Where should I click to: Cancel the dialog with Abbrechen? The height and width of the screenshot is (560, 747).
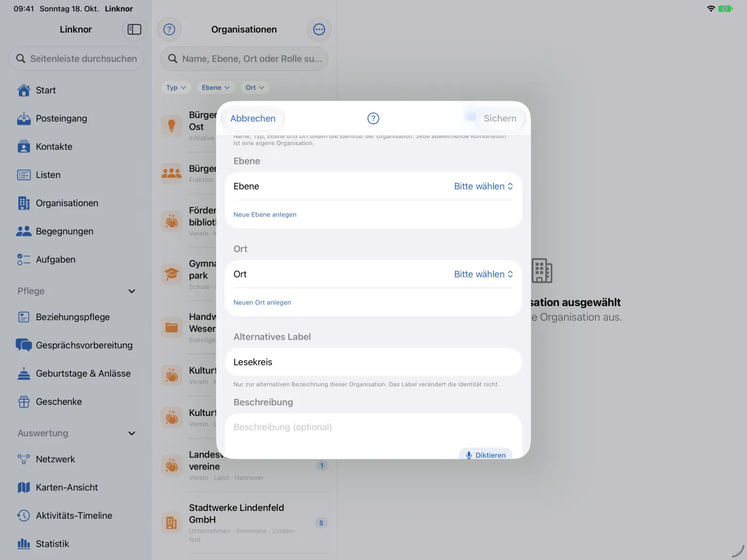(x=253, y=118)
